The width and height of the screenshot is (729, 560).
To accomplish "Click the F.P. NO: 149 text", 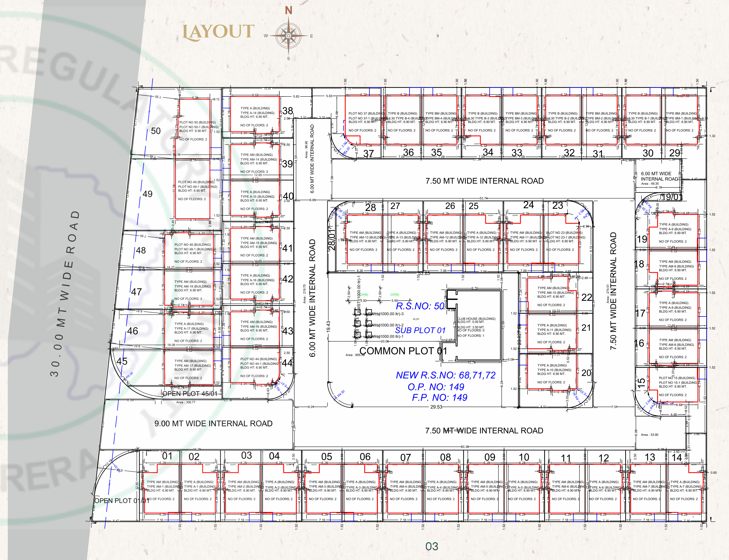I will 440,397.
